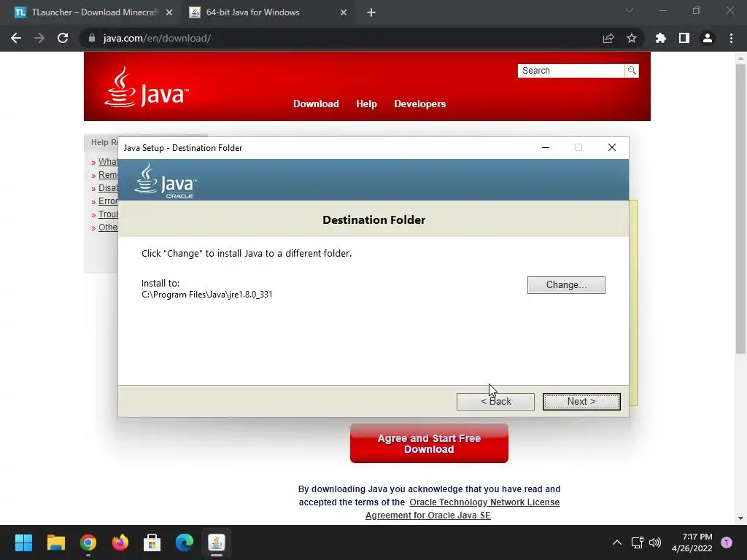Click the Chrome taskbar icon
Viewport: 747px width, 560px height.
(x=88, y=542)
